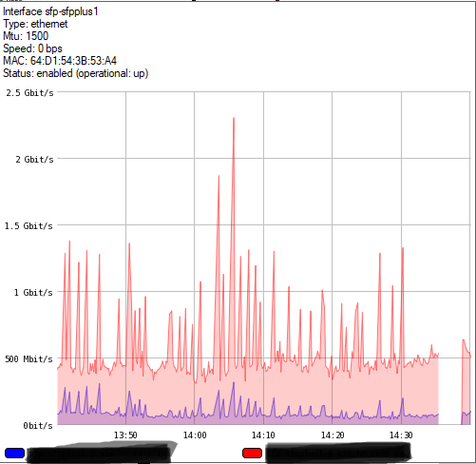Click the 0bit/s axis label

click(x=38, y=426)
